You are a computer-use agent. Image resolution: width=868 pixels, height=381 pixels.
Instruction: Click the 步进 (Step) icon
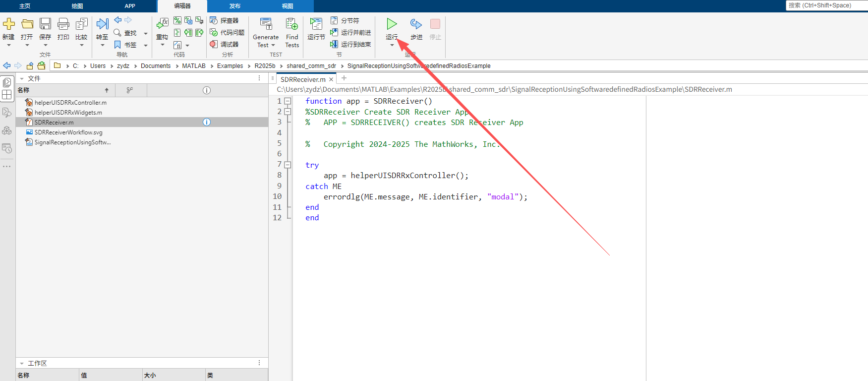pyautogui.click(x=416, y=24)
